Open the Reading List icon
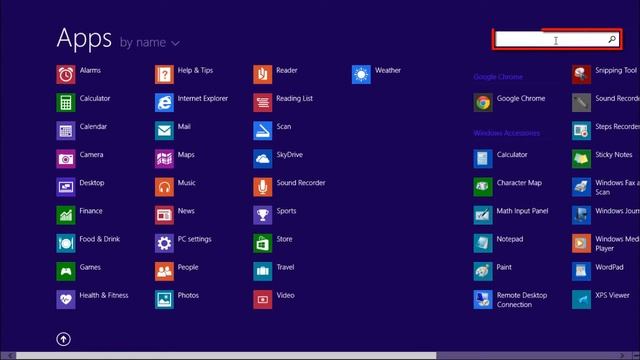640x360 pixels. [263, 103]
